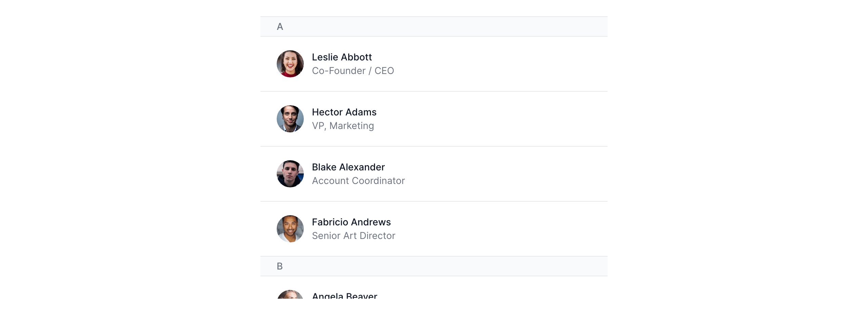Open the Fabricio Andrews name link
Screen dimensions: 868x315
pos(351,222)
